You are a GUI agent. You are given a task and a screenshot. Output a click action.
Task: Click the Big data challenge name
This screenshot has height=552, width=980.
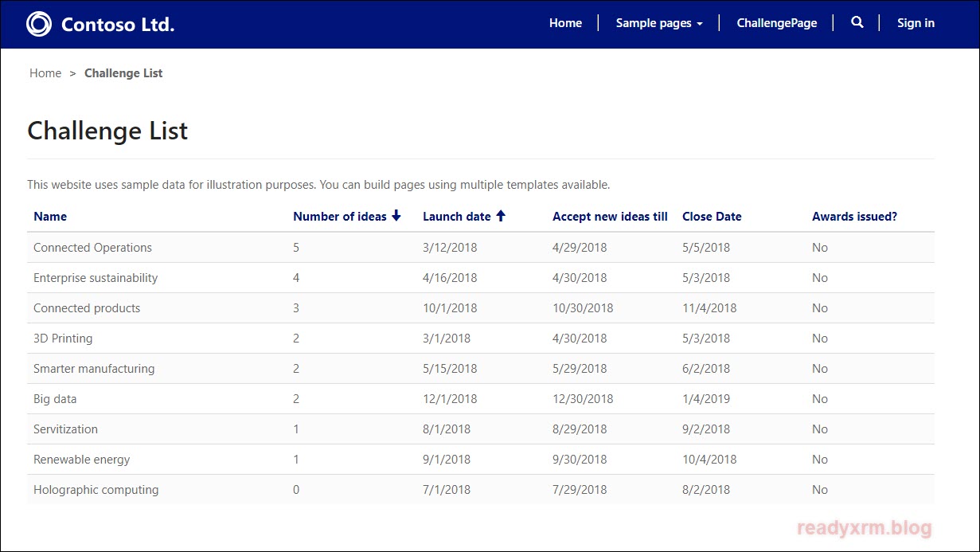(x=55, y=399)
